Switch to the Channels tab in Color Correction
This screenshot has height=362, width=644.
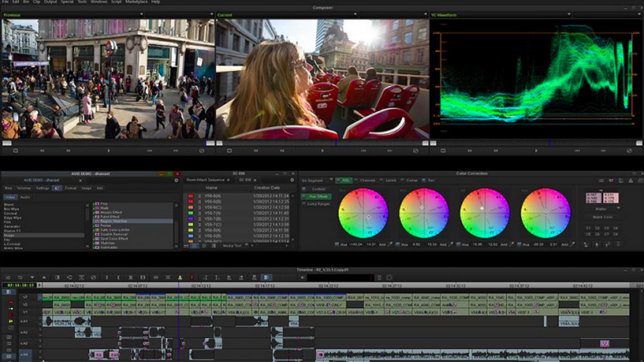pos(367,180)
